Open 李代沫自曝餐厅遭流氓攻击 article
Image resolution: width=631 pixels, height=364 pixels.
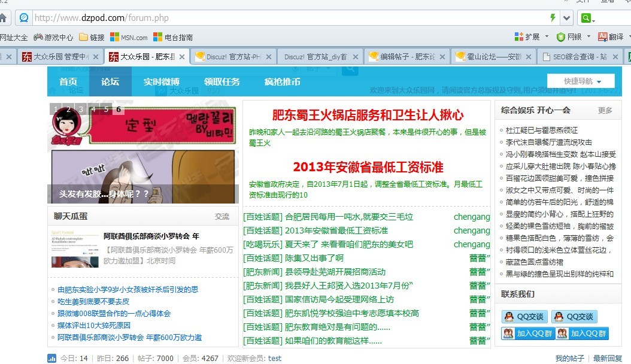(x=549, y=142)
